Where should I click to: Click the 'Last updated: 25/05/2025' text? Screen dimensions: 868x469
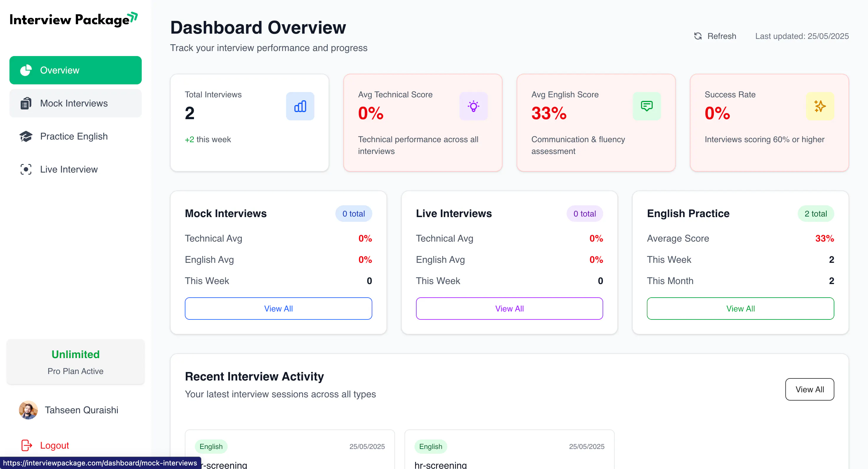802,36
